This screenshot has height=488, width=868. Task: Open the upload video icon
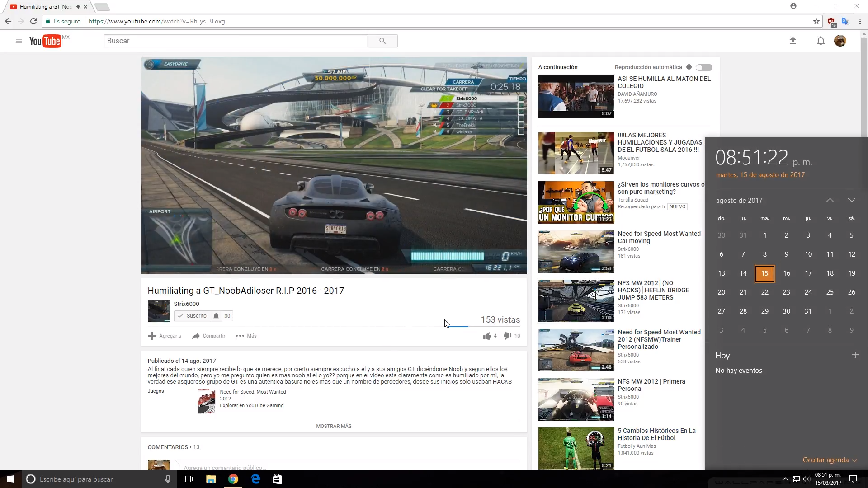(x=793, y=41)
